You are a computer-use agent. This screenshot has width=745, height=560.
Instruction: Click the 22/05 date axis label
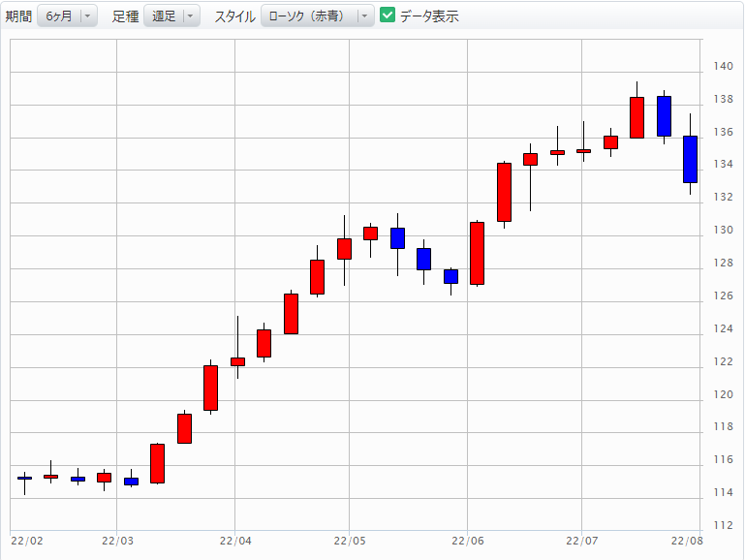coord(350,541)
